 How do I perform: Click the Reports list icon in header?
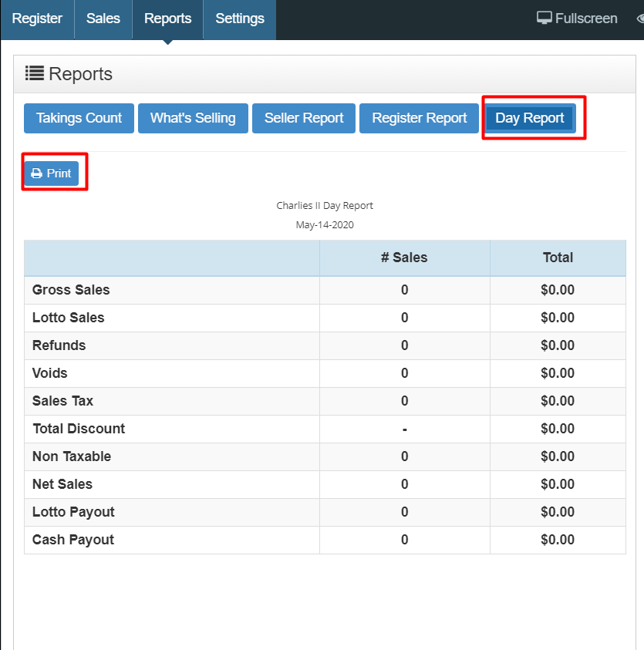35,73
